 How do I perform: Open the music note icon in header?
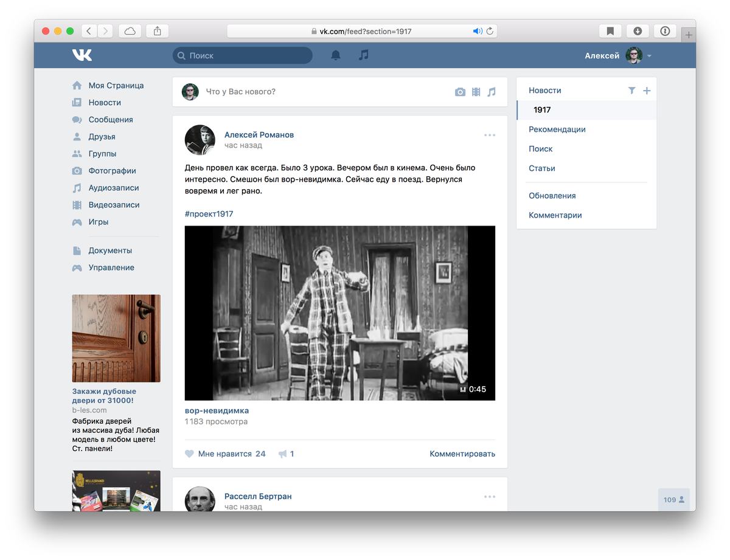click(364, 55)
